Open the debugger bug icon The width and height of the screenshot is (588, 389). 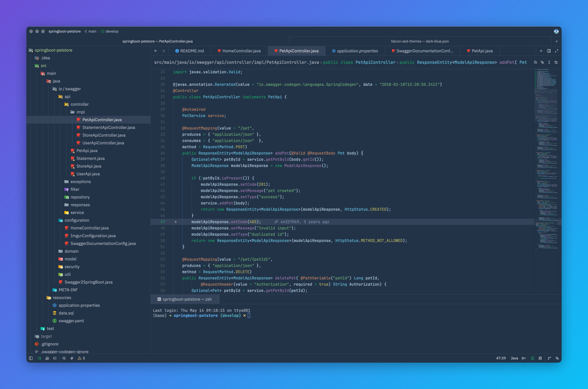pos(540,358)
